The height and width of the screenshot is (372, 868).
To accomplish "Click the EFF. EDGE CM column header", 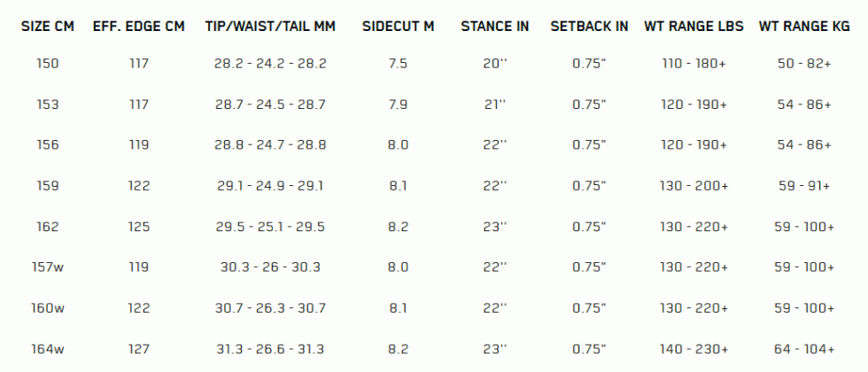I will coord(139,27).
